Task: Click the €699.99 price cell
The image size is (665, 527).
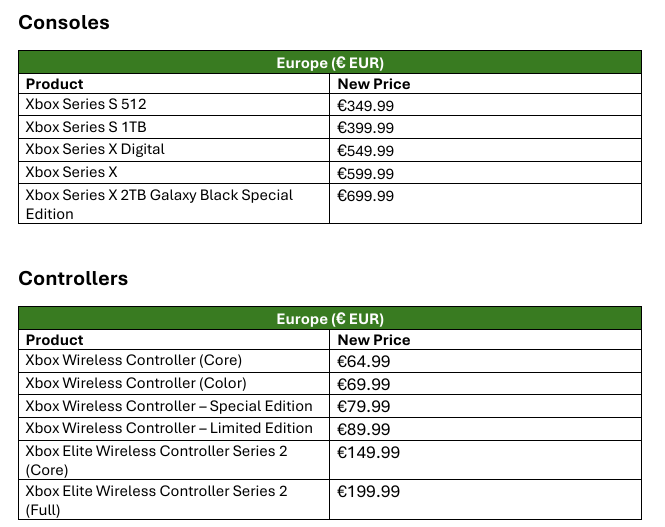Action: coord(485,204)
